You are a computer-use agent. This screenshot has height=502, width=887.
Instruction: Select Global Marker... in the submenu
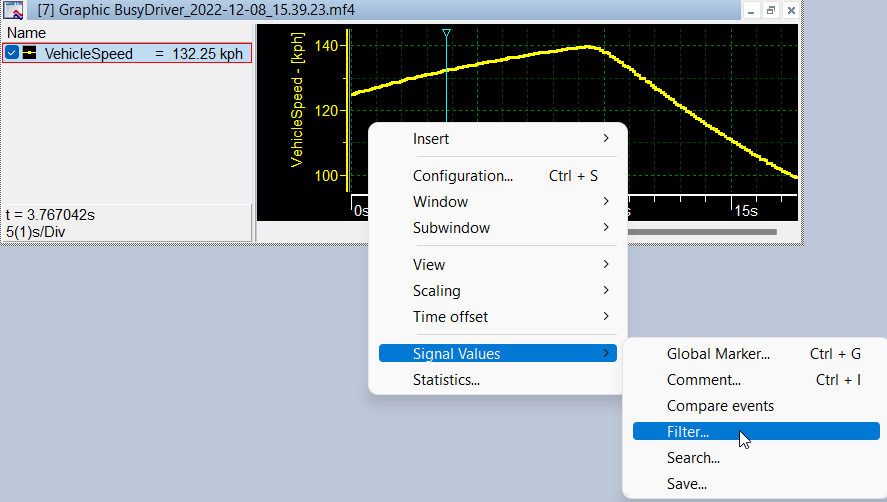pyautogui.click(x=756, y=354)
